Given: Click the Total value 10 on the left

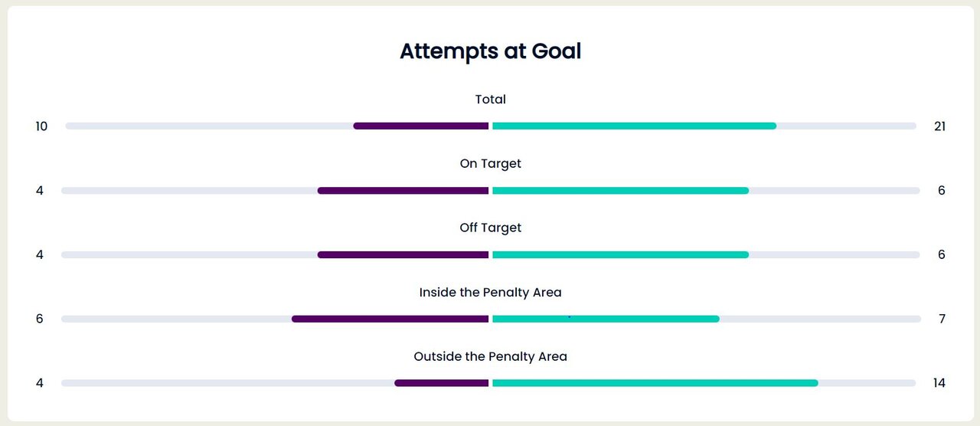Looking at the screenshot, I should pyautogui.click(x=41, y=126).
